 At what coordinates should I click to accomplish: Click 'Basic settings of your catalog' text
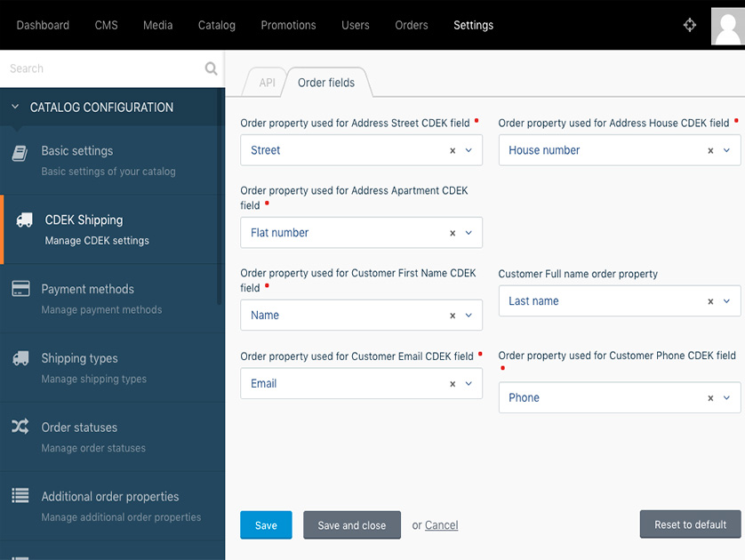[108, 172]
